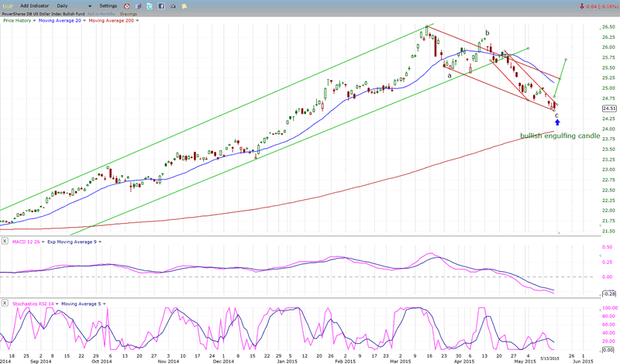Click the Drawings link

click(x=129, y=14)
